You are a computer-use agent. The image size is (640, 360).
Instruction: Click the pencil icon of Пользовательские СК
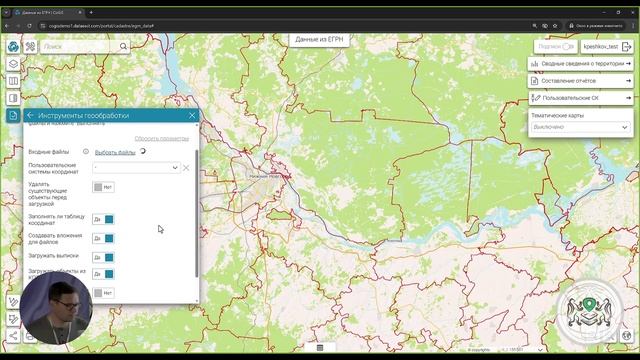coord(536,98)
